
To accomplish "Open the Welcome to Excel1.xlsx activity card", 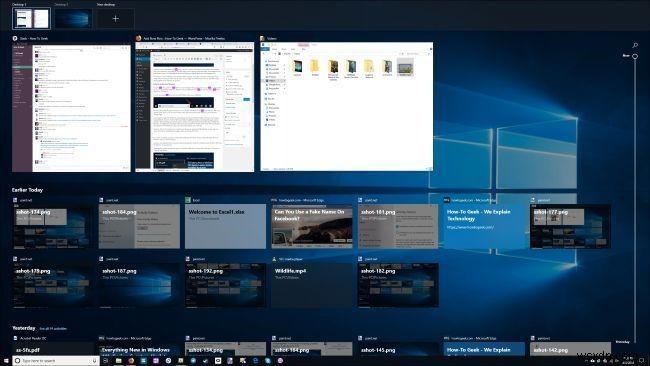I will pyautogui.click(x=226, y=226).
